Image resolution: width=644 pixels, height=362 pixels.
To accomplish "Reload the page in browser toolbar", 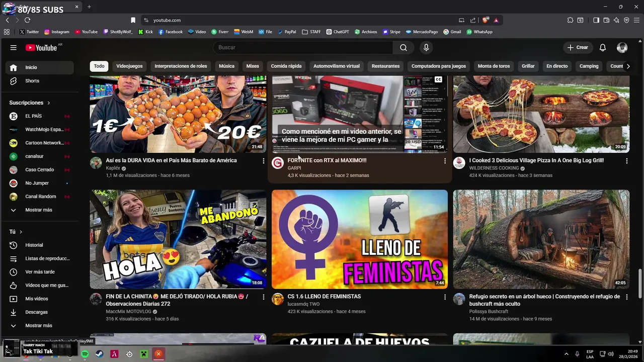I will tap(27, 20).
